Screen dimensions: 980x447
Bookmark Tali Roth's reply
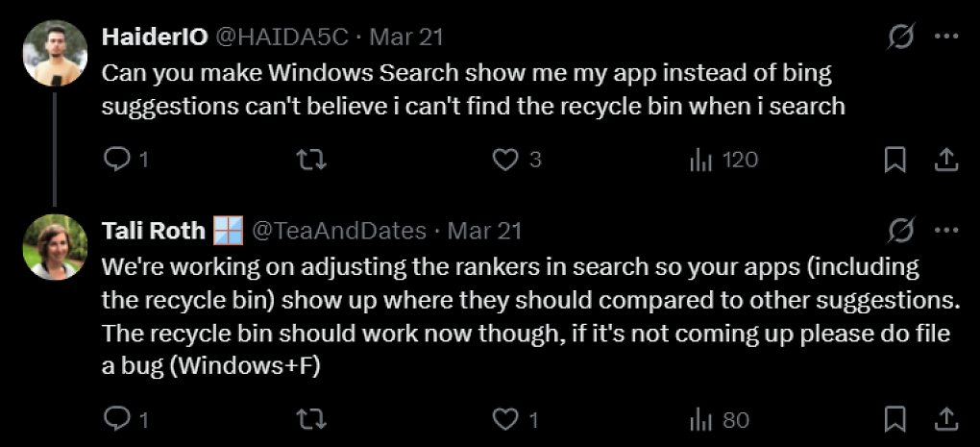click(895, 419)
